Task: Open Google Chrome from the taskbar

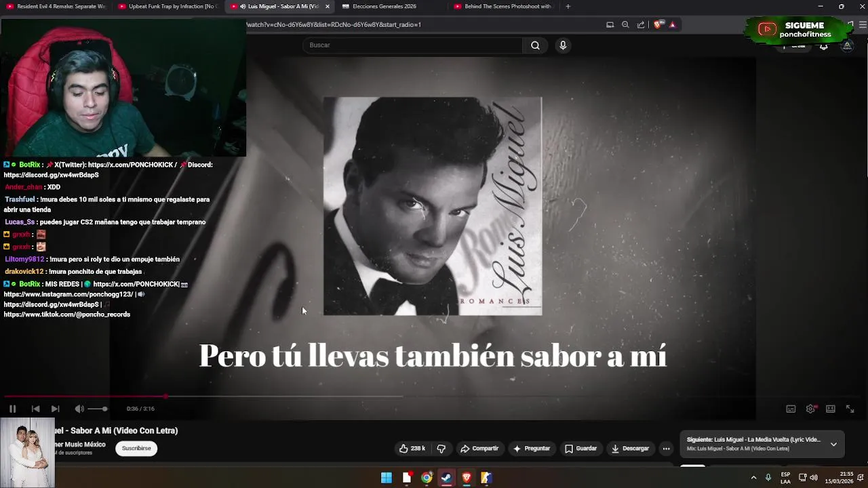Action: [427, 478]
